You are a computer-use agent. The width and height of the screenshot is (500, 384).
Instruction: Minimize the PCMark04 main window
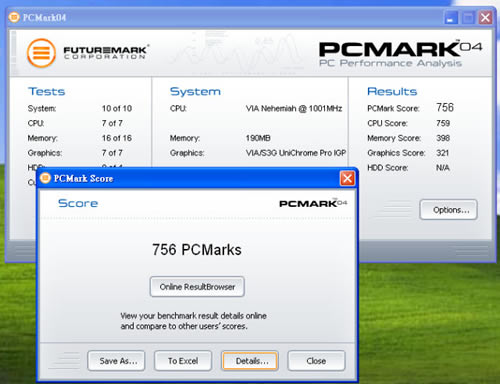(451, 18)
